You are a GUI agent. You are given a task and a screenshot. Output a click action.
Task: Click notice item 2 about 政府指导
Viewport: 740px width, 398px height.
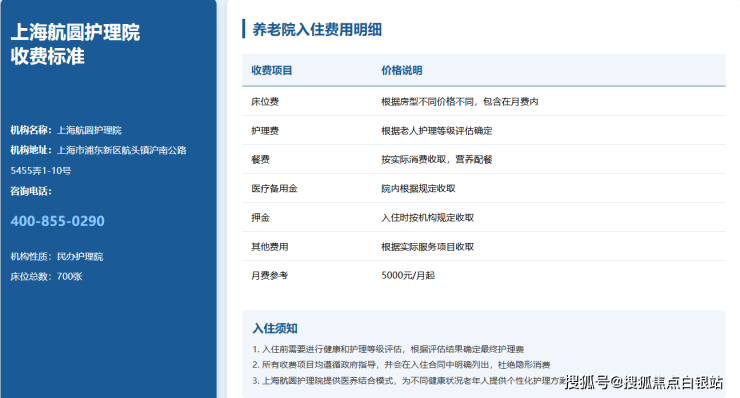point(401,365)
